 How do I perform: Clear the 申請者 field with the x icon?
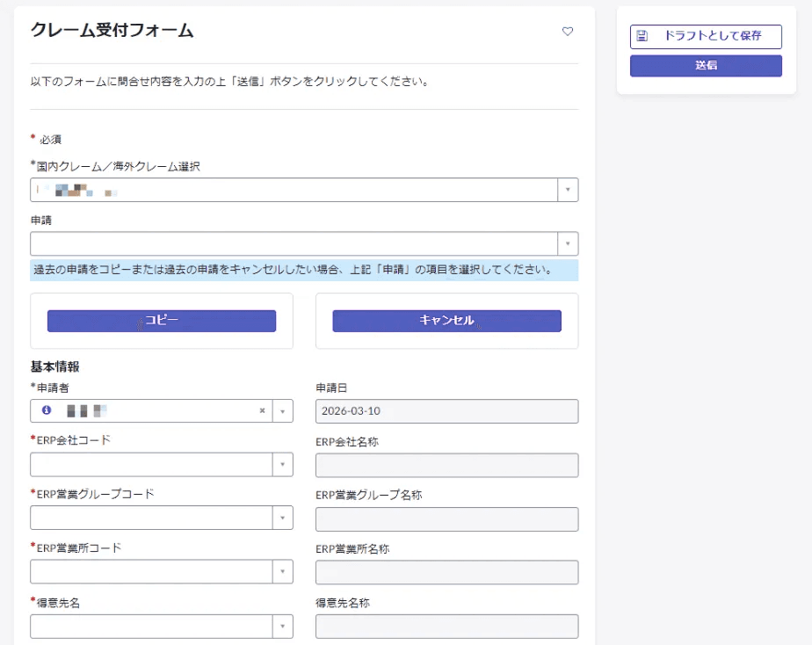(x=262, y=410)
